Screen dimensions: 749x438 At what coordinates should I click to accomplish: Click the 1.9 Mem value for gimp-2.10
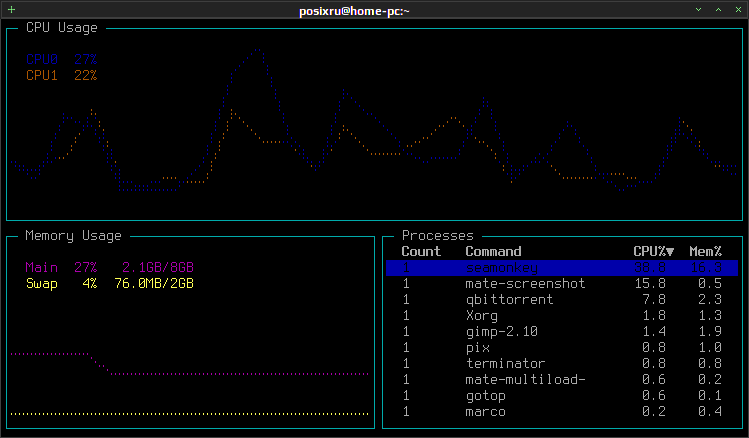pos(710,331)
